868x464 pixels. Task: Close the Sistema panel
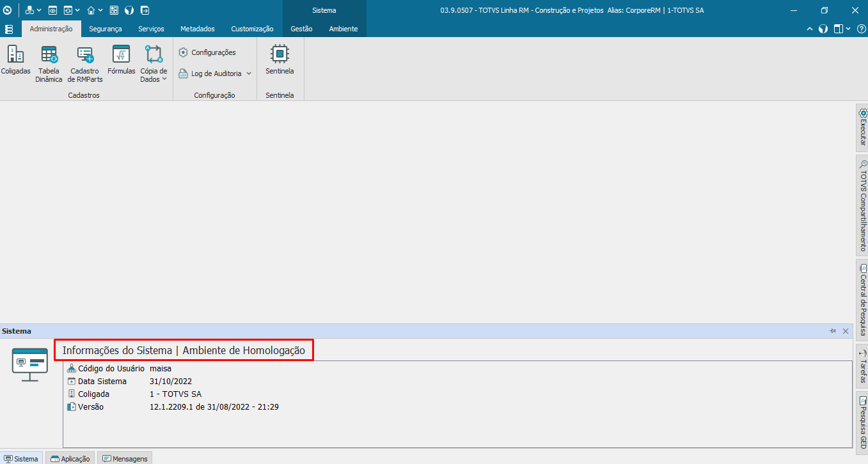pyautogui.click(x=846, y=331)
